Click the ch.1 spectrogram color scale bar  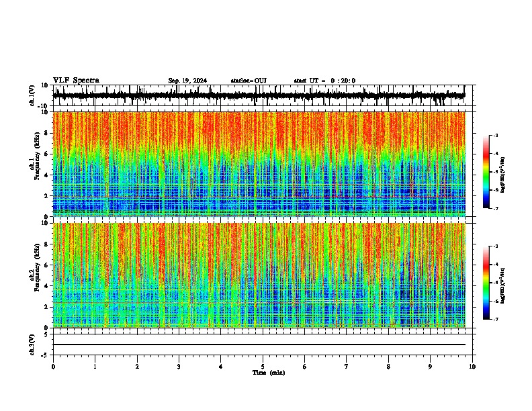(x=486, y=172)
